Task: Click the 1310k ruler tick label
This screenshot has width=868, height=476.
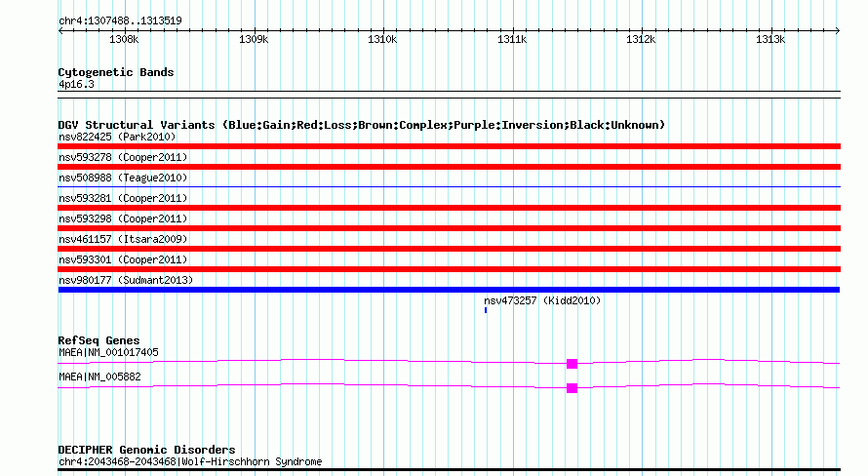Action: point(382,40)
